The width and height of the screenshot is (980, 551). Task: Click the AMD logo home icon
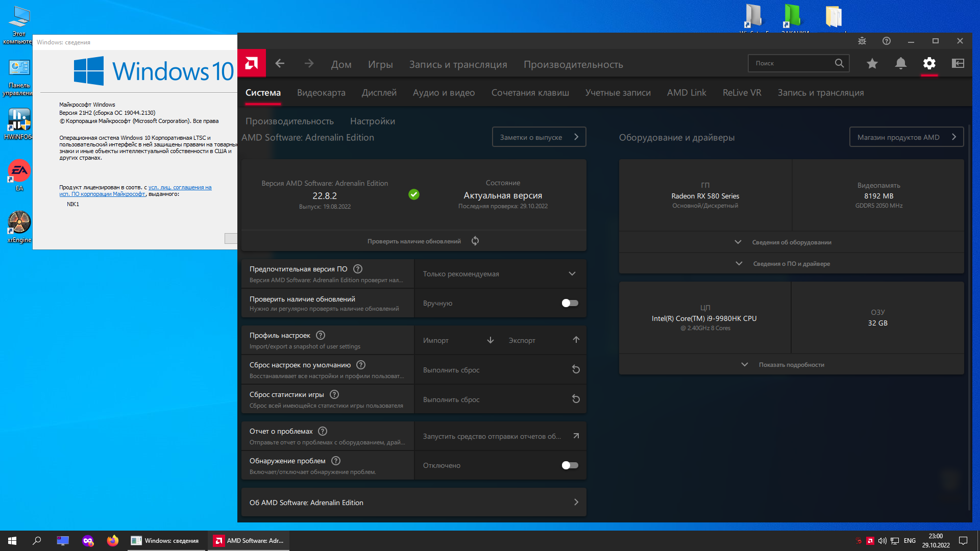pos(252,63)
